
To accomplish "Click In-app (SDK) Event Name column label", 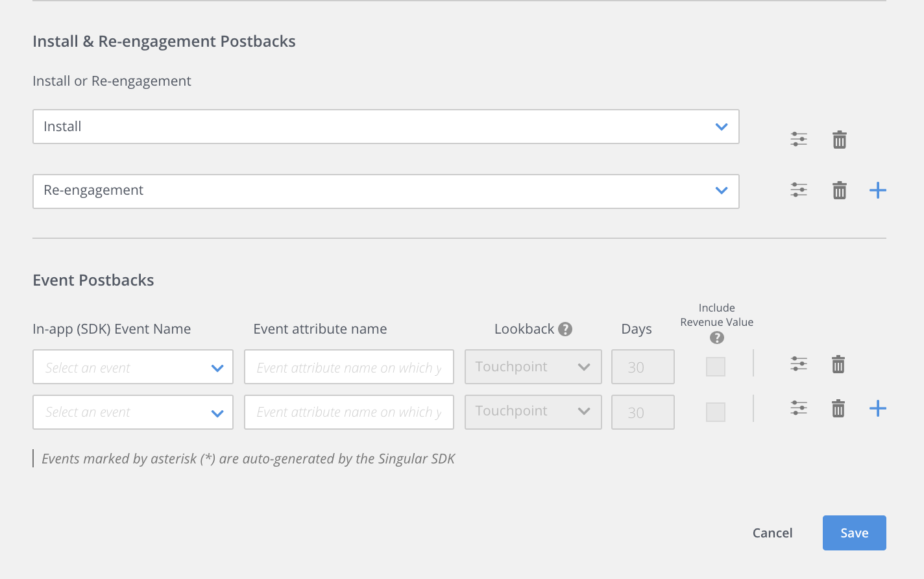I will (112, 329).
